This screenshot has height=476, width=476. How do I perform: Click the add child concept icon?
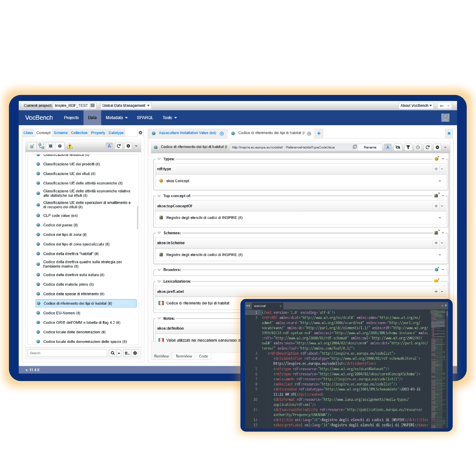41,146
